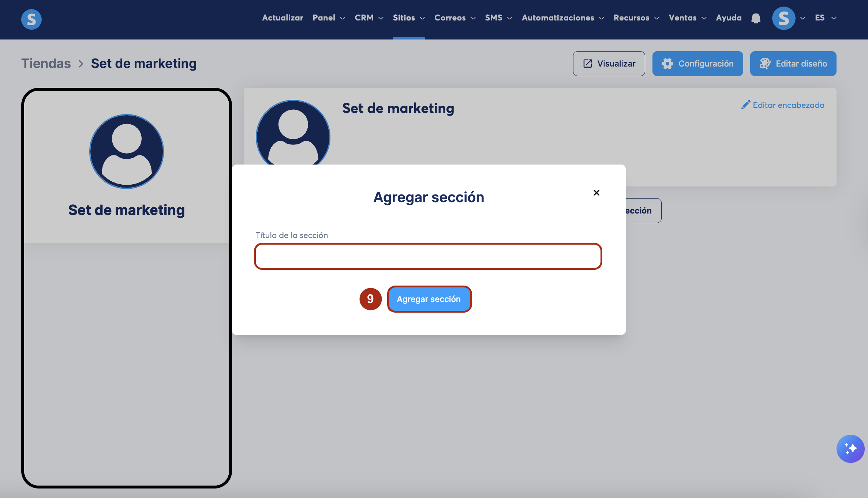Click the palette icon in Editar diseño
This screenshot has width=868, height=498.
pyautogui.click(x=765, y=64)
